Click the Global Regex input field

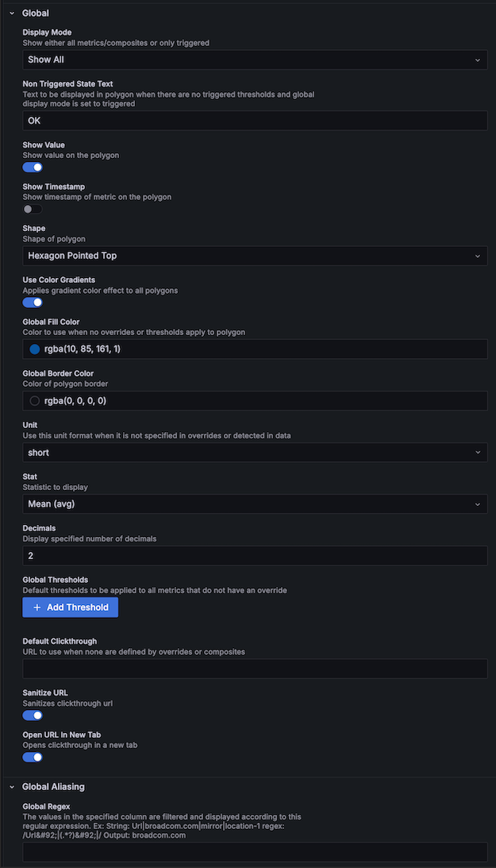[x=255, y=852]
